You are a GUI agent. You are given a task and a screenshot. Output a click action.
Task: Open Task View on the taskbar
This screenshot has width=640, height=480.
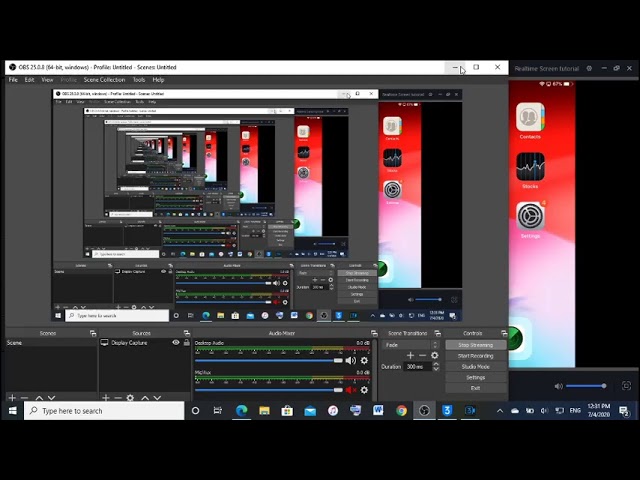[218, 411]
